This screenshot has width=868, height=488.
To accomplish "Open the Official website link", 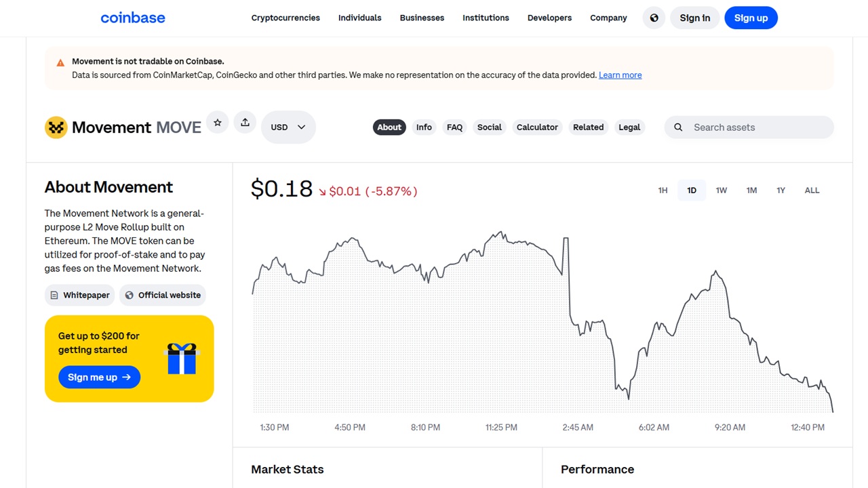I will point(163,295).
